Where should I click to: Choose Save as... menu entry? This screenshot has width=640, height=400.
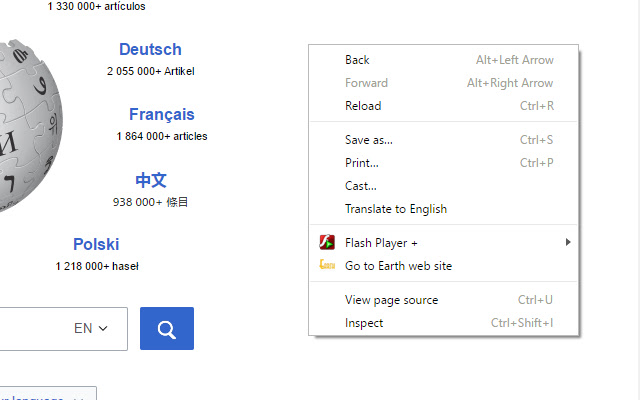444,140
